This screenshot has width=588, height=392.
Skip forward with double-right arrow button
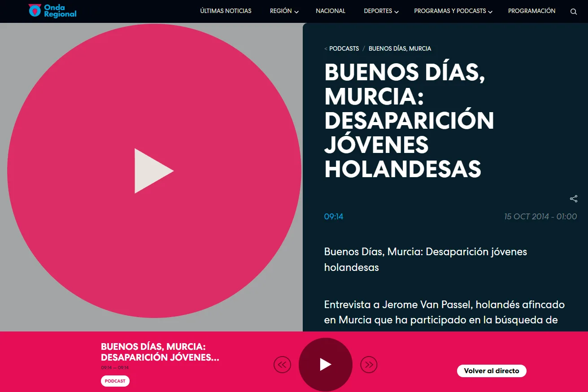[369, 365]
